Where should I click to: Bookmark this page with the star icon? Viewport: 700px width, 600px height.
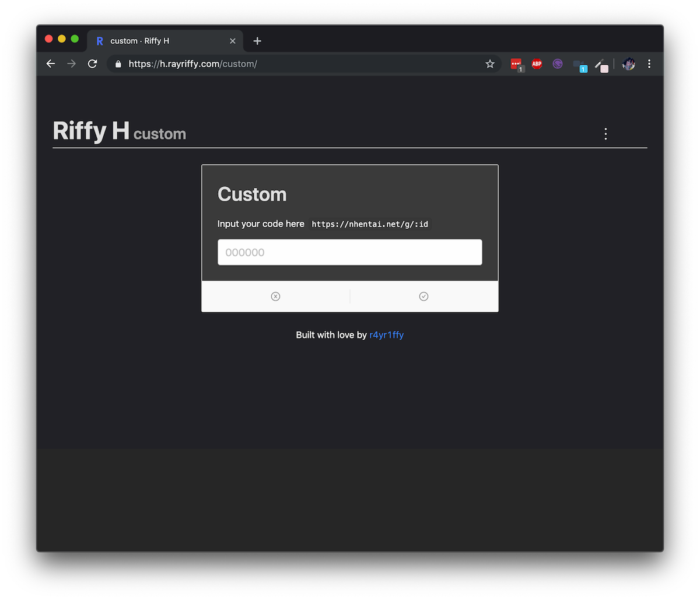490,64
